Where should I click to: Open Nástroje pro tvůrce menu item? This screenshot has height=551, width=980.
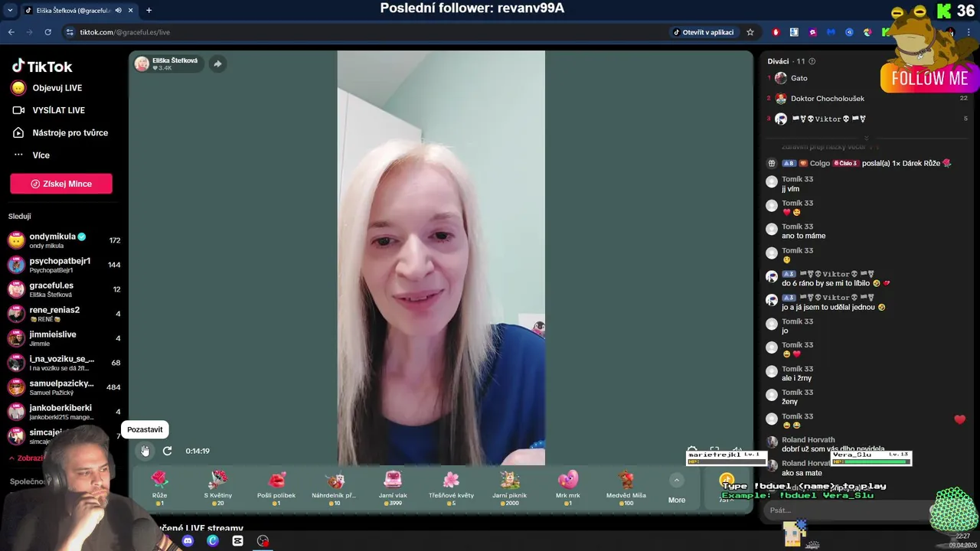click(x=60, y=132)
